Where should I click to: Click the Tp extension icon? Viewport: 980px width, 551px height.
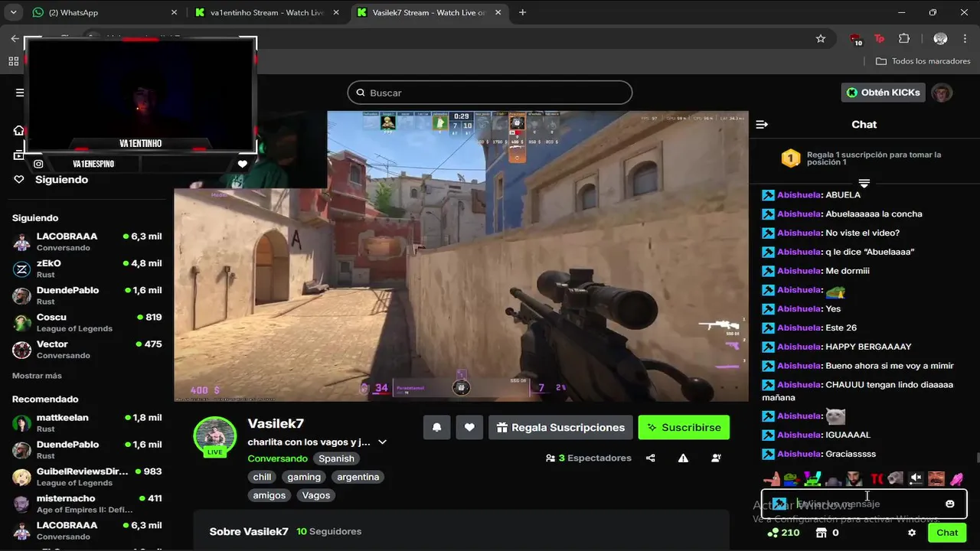point(880,38)
